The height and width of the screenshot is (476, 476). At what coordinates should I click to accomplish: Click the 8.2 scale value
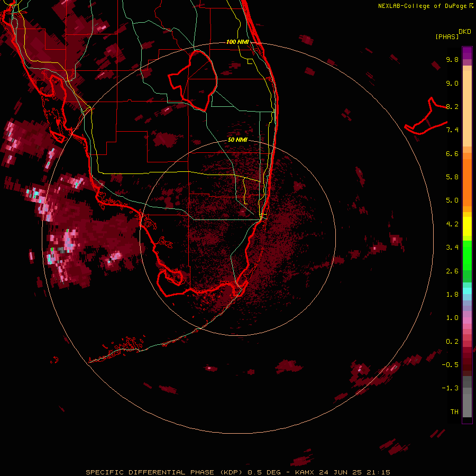pyautogui.click(x=452, y=106)
